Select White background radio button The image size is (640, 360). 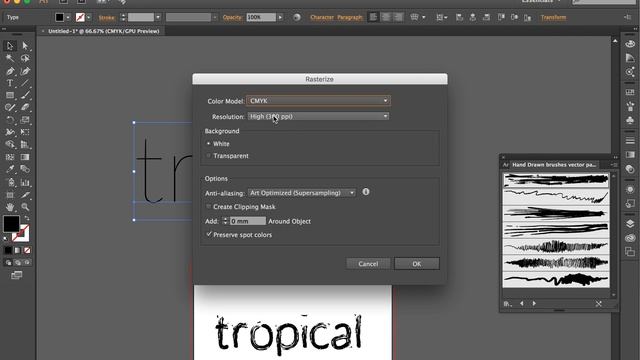coord(209,144)
